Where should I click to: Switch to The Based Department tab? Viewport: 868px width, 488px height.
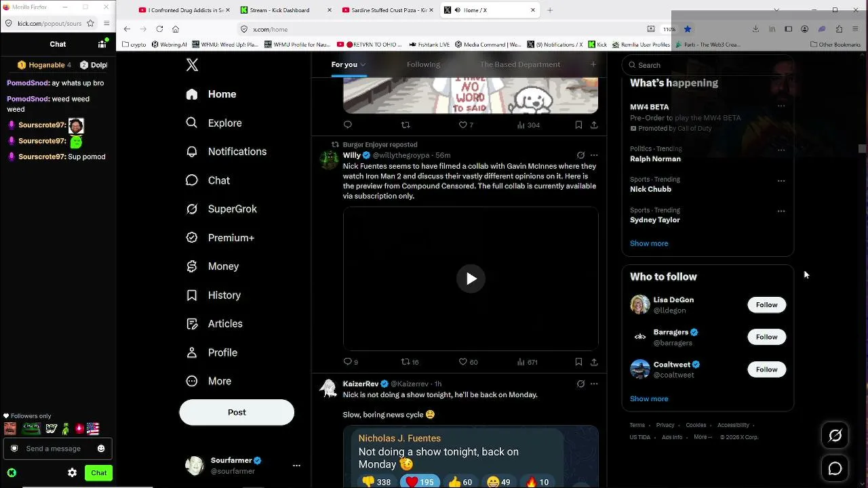(x=520, y=64)
